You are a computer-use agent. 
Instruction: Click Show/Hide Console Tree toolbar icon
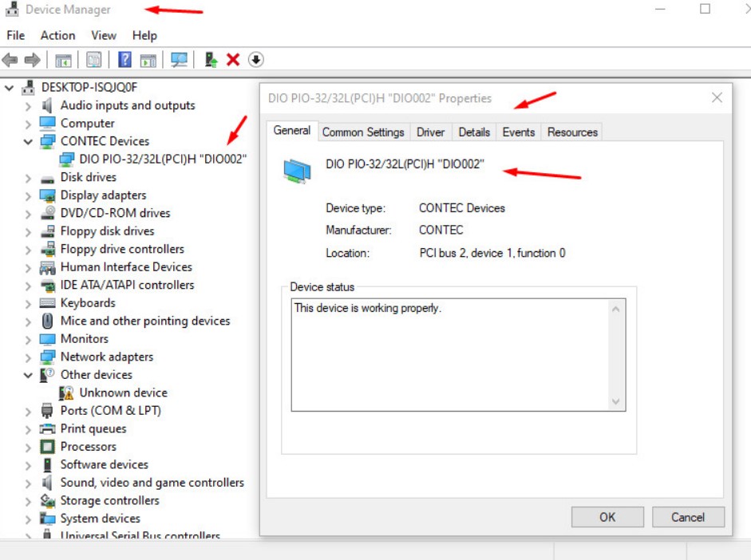(x=63, y=61)
